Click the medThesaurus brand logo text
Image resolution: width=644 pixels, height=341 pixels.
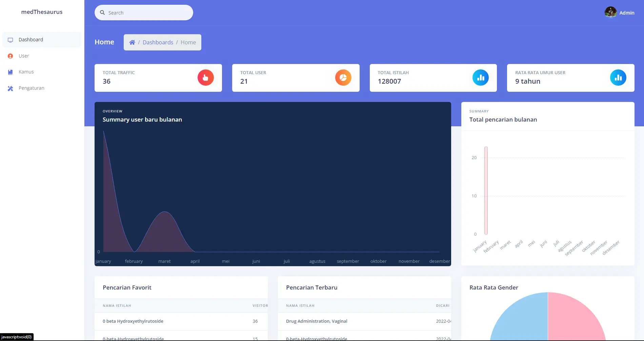point(42,12)
